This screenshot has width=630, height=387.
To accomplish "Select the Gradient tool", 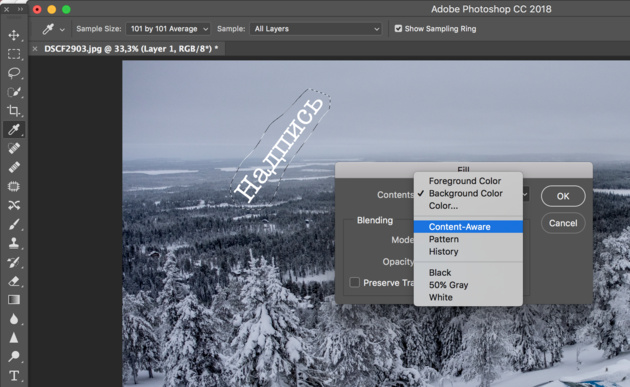I will 14,300.
